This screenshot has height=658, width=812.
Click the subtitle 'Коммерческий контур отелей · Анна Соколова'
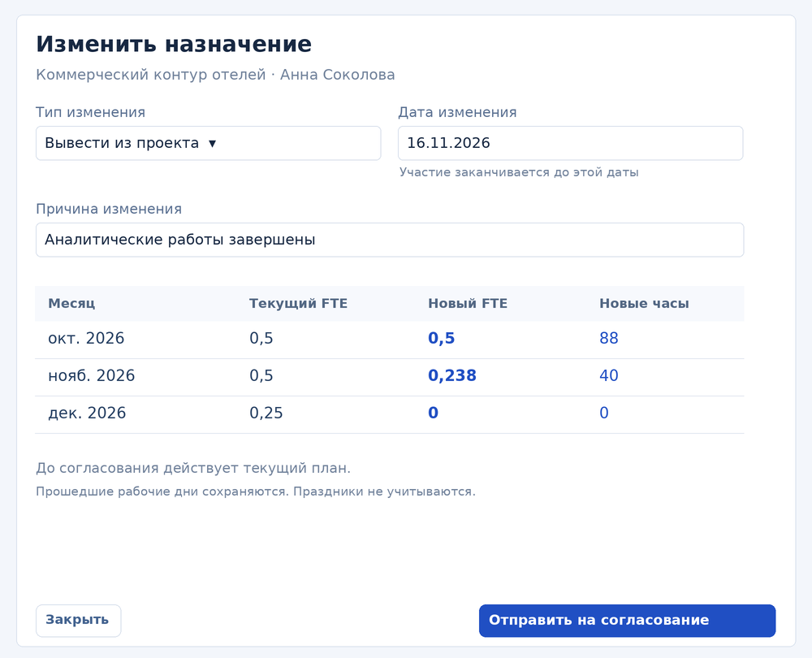215,75
